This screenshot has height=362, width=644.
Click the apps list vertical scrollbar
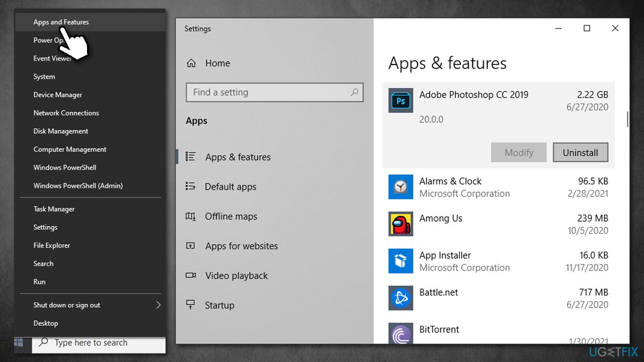[x=627, y=119]
